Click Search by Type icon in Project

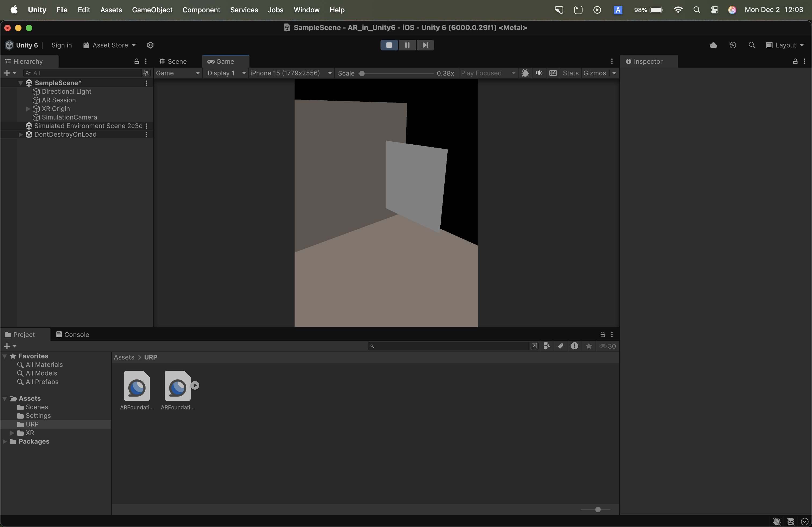tap(546, 346)
